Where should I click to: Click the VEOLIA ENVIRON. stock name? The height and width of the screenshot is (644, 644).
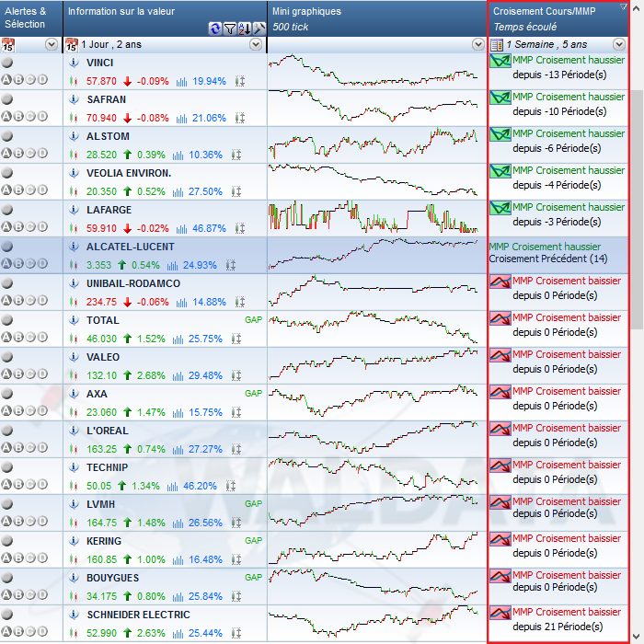coord(129,173)
